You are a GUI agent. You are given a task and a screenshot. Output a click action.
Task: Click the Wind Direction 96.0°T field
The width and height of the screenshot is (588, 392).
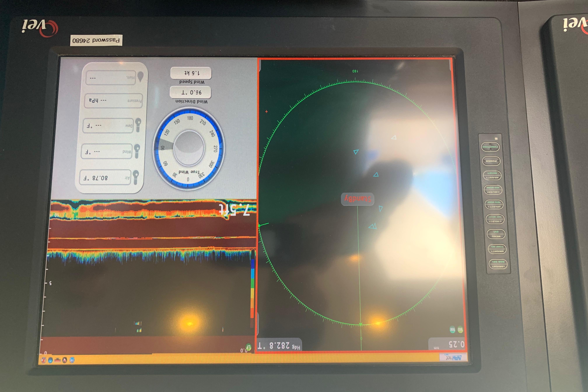pyautogui.click(x=190, y=92)
